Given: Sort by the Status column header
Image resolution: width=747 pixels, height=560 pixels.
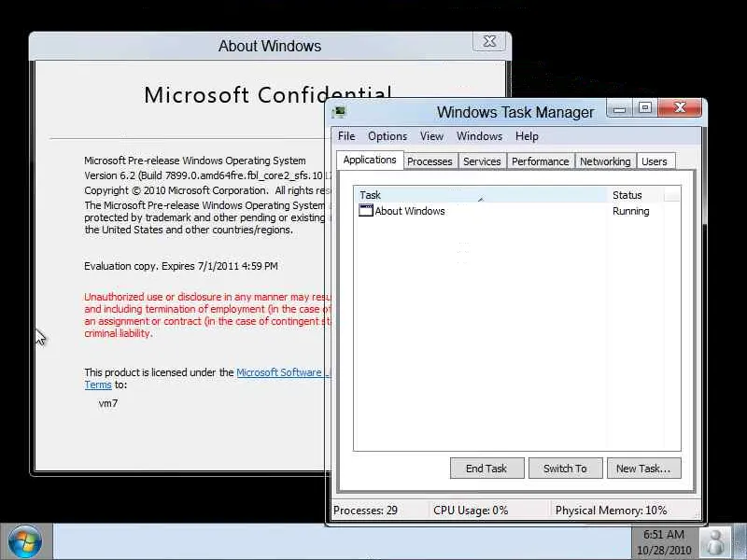Looking at the screenshot, I should coord(635,195).
